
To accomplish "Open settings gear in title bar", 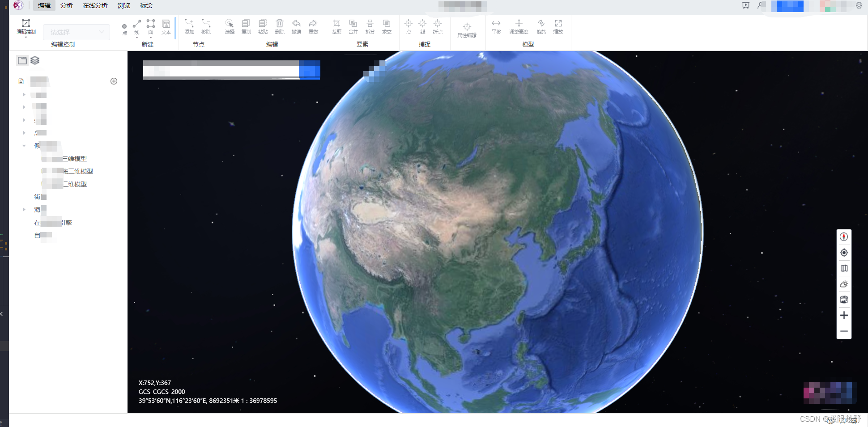I will pos(859,5).
